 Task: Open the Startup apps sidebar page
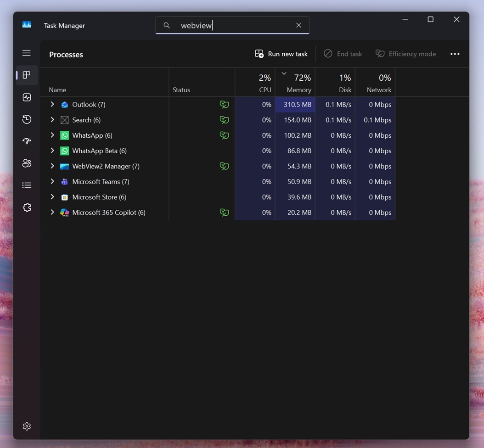coord(26,141)
